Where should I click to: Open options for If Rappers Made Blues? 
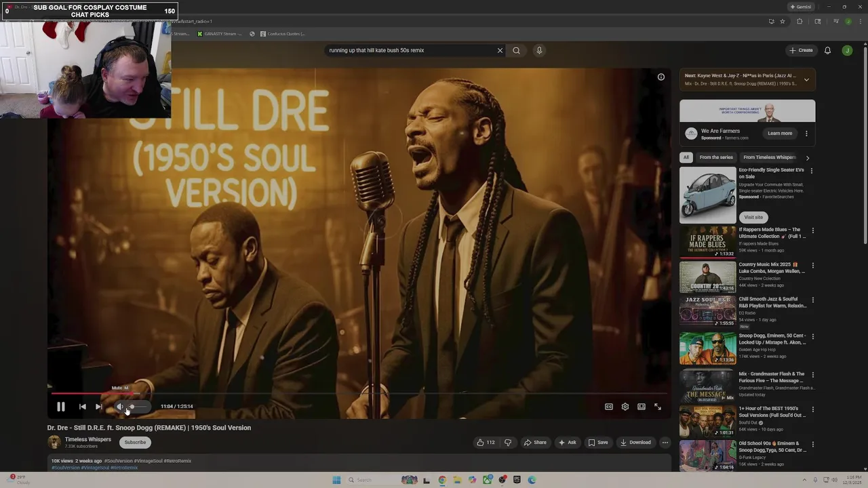812,230
